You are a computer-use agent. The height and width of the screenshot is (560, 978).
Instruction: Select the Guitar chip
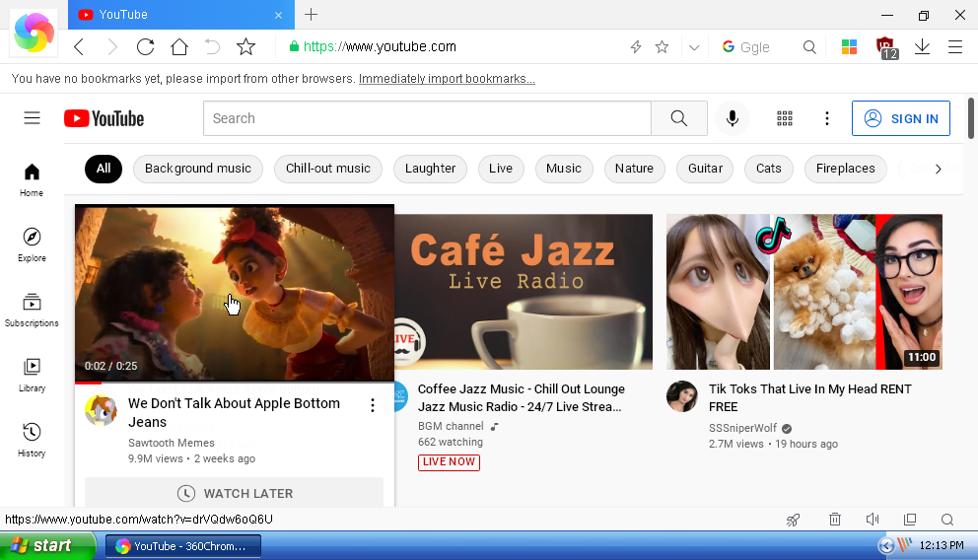[x=705, y=169]
